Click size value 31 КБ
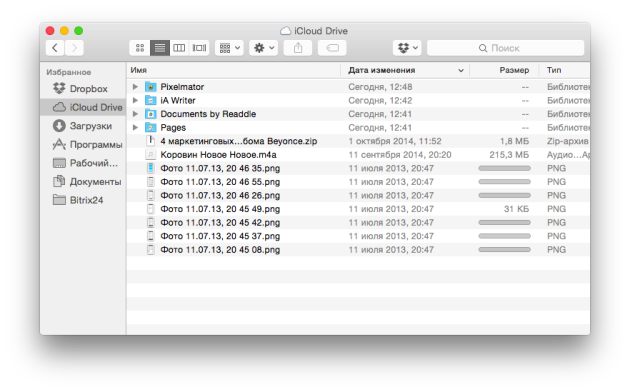Image resolution: width=630 pixels, height=392 pixels. 516,209
